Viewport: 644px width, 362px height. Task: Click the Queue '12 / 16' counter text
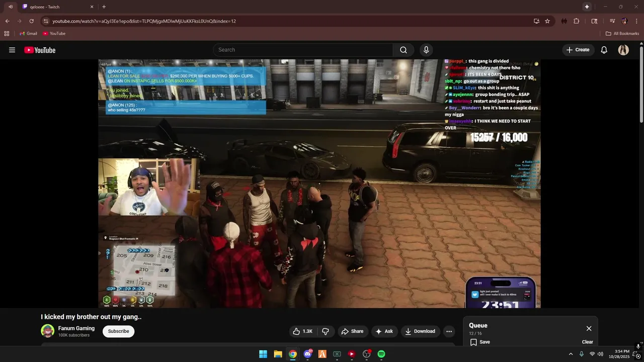click(x=475, y=334)
